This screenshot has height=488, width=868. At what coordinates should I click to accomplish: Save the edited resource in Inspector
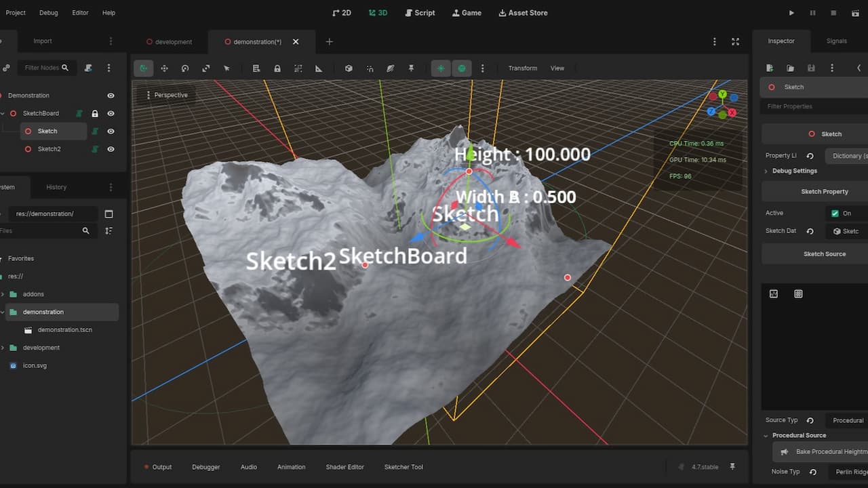811,68
